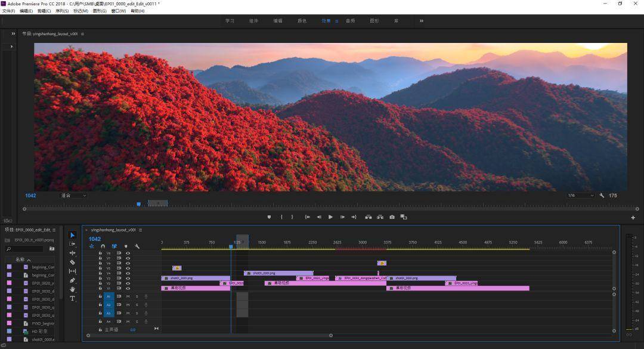Screen dimensions: 644x349
Task: Hide track V1 with its eye icon
Action: click(x=128, y=288)
